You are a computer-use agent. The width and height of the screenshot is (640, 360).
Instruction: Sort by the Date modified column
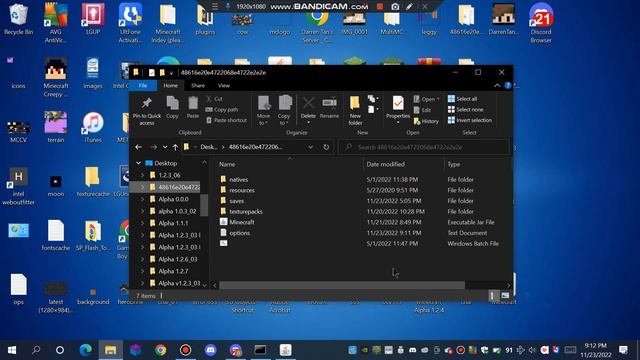385,164
